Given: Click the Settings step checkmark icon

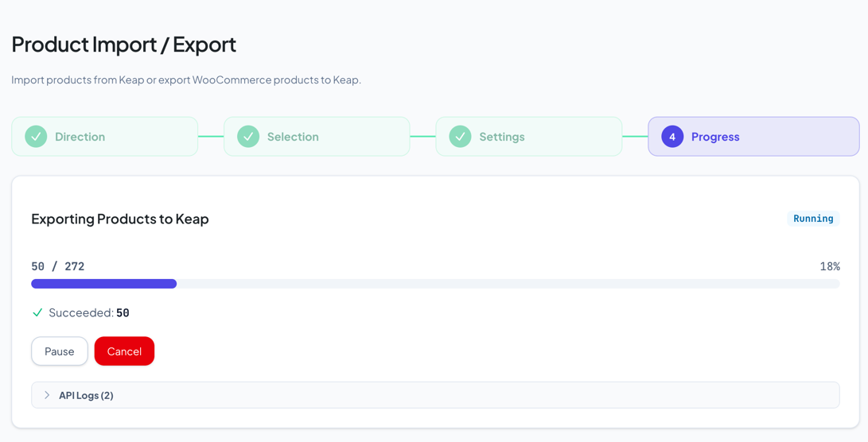Looking at the screenshot, I should [460, 137].
